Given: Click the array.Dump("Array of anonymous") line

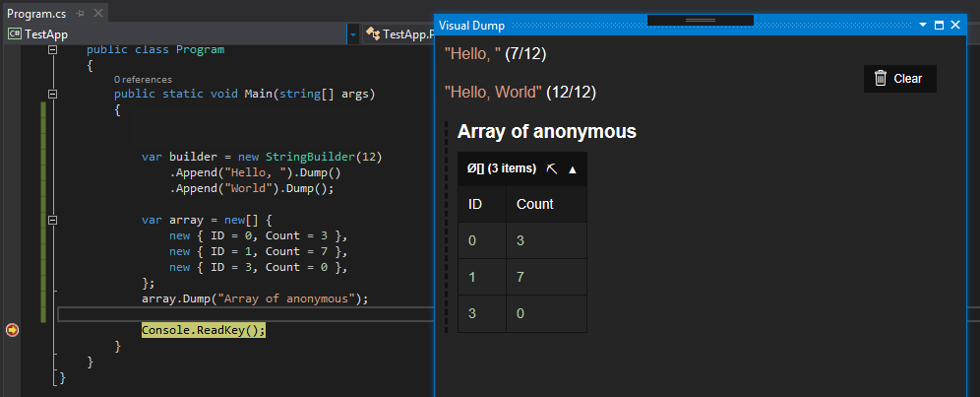Looking at the screenshot, I should [255, 298].
